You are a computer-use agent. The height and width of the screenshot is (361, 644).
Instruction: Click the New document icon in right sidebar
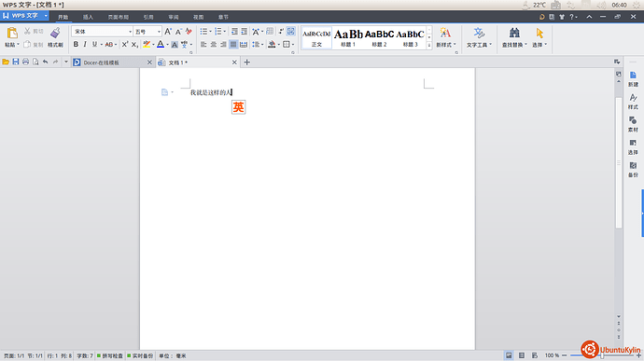click(x=633, y=76)
